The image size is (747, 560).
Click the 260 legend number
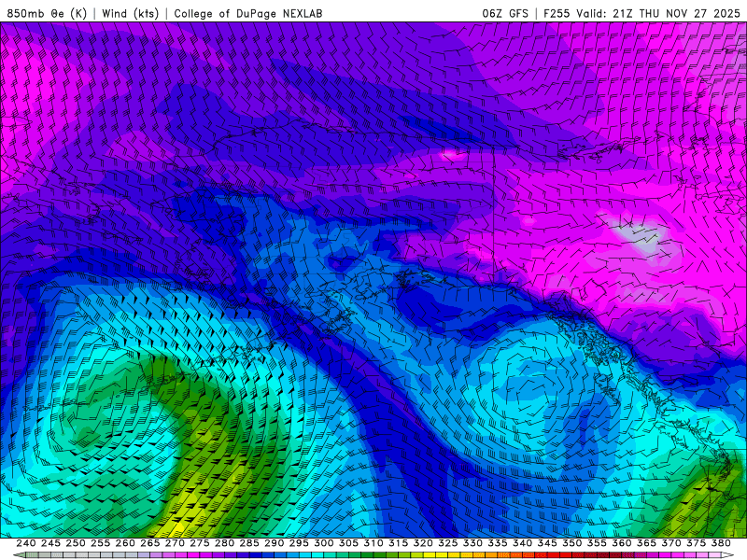[125, 543]
